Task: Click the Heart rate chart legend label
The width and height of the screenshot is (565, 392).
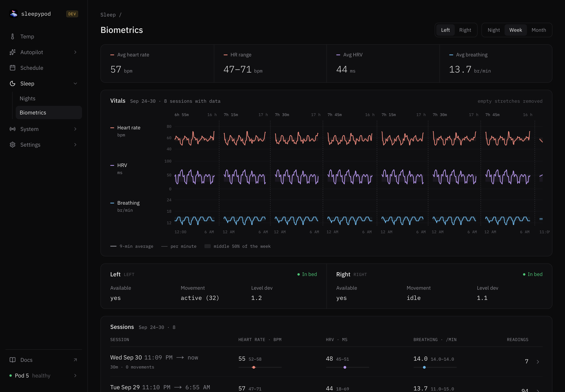Action: click(128, 128)
